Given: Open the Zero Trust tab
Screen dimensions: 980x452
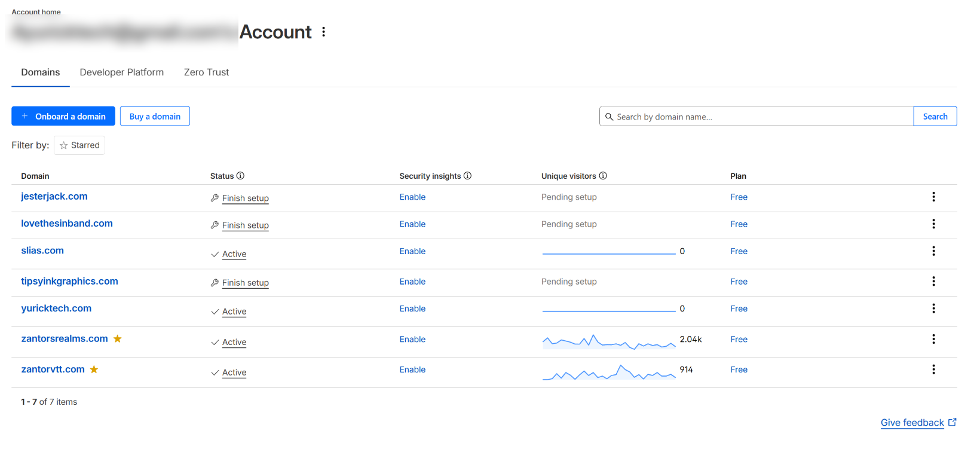Looking at the screenshot, I should [206, 72].
